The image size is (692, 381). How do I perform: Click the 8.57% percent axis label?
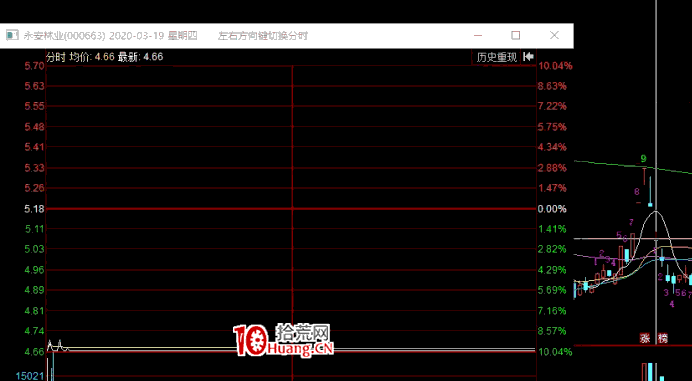tap(552, 331)
